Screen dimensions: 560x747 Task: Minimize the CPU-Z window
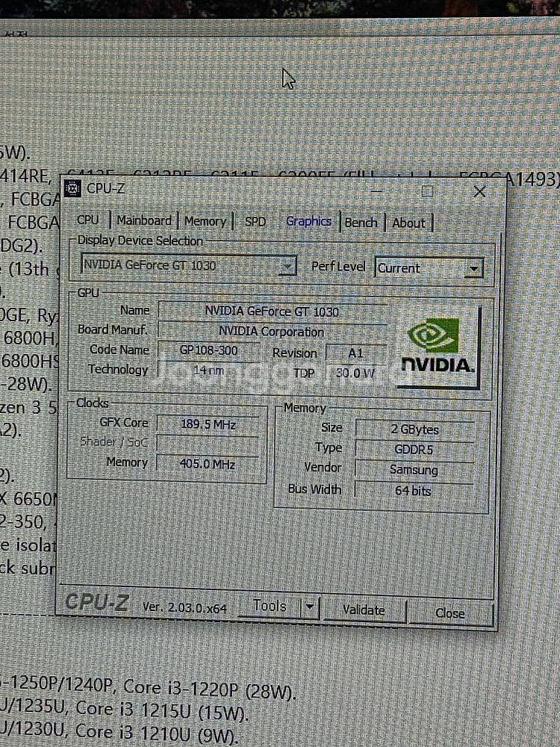(x=376, y=191)
